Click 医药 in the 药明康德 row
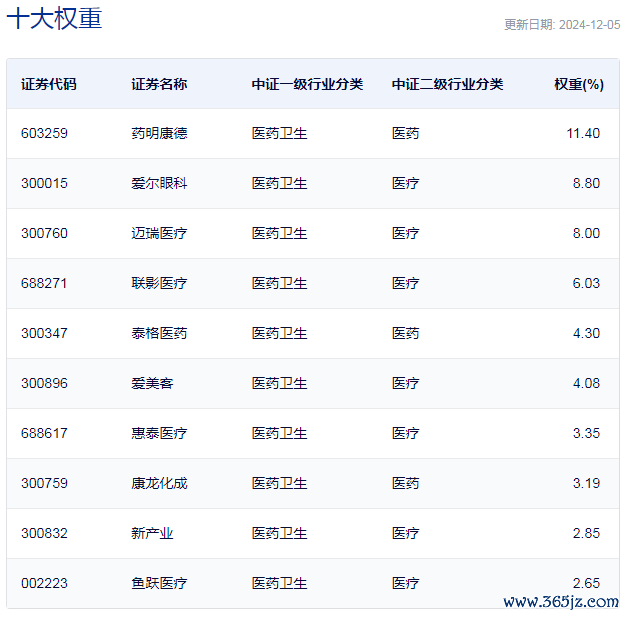The width and height of the screenshot is (626, 617). 406,133
